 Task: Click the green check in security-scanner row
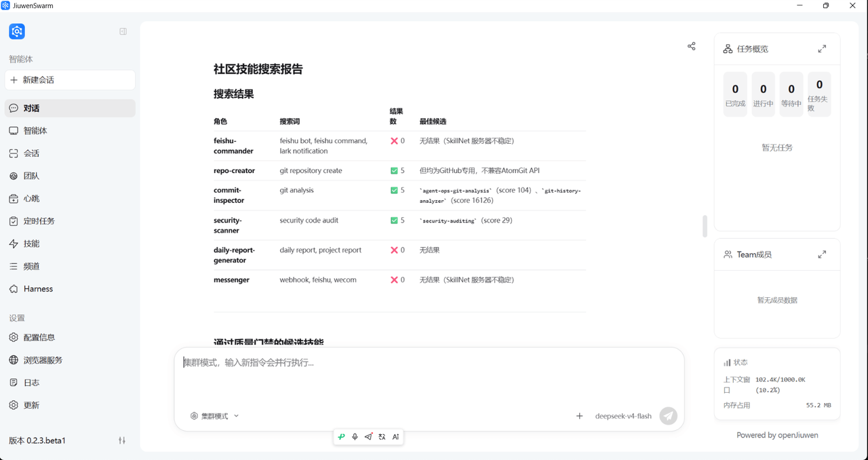(x=394, y=220)
